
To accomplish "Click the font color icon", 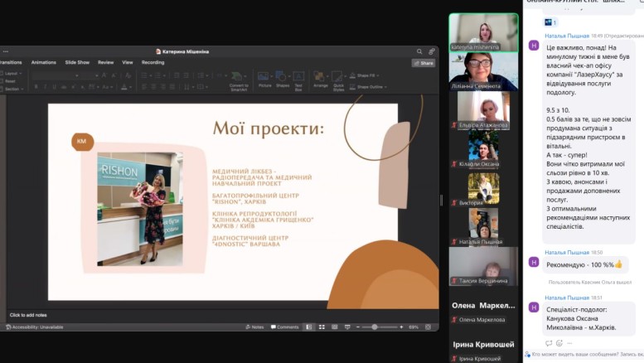I will tap(124, 87).
